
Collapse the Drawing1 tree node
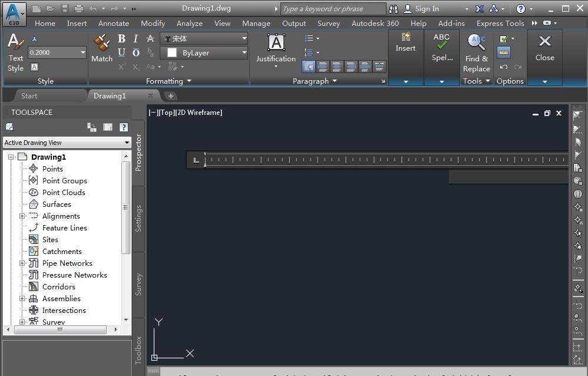(11, 157)
